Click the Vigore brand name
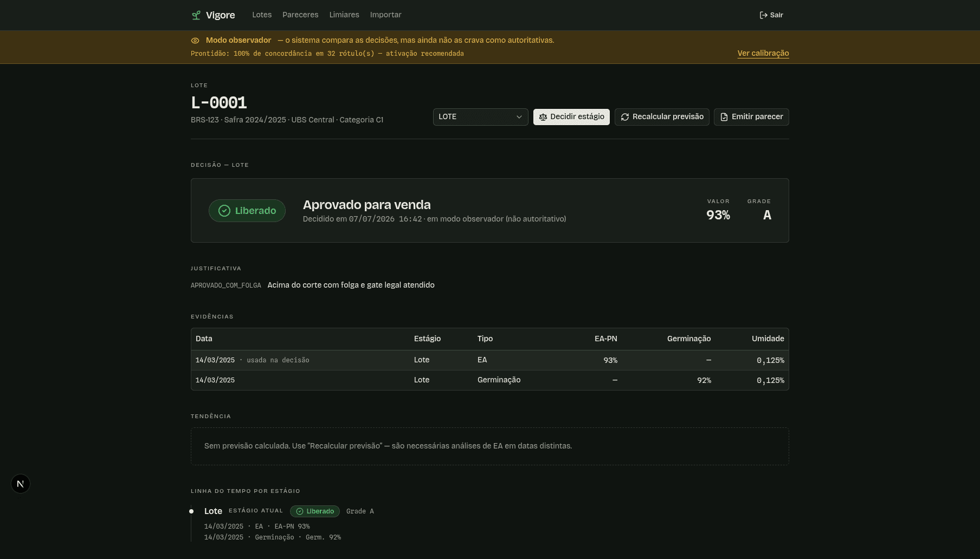Viewport: 980px width, 559px height. coord(221,15)
